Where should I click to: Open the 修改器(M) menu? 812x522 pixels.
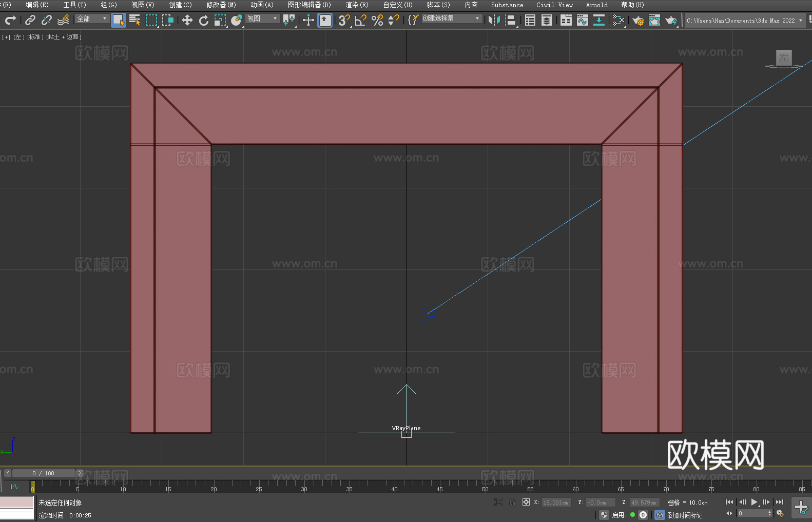(221, 5)
